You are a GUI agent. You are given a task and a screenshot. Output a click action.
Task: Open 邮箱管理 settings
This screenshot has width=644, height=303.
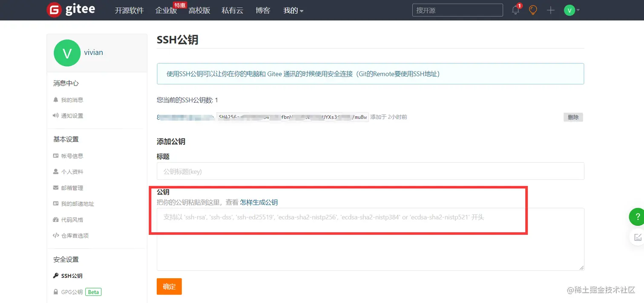click(x=72, y=188)
